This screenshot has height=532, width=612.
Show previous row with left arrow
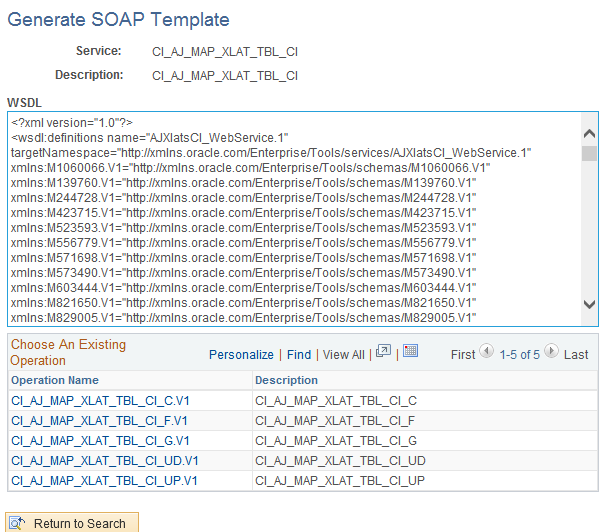[487, 352]
